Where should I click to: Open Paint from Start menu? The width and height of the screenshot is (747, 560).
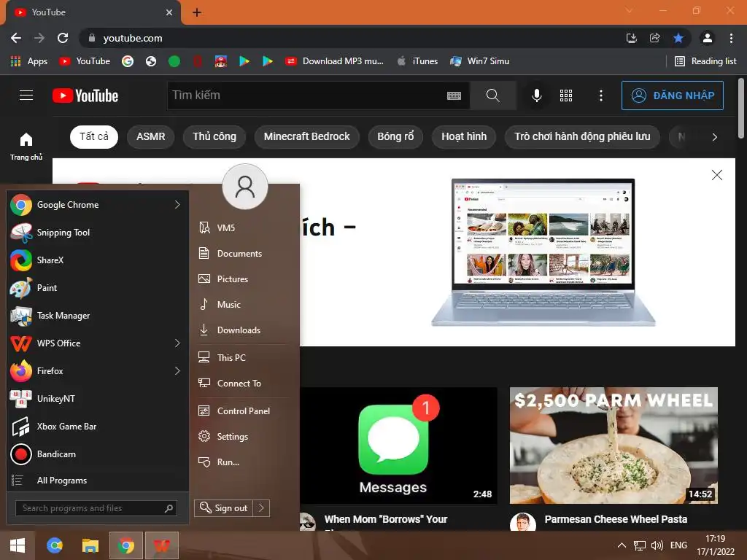point(98,287)
